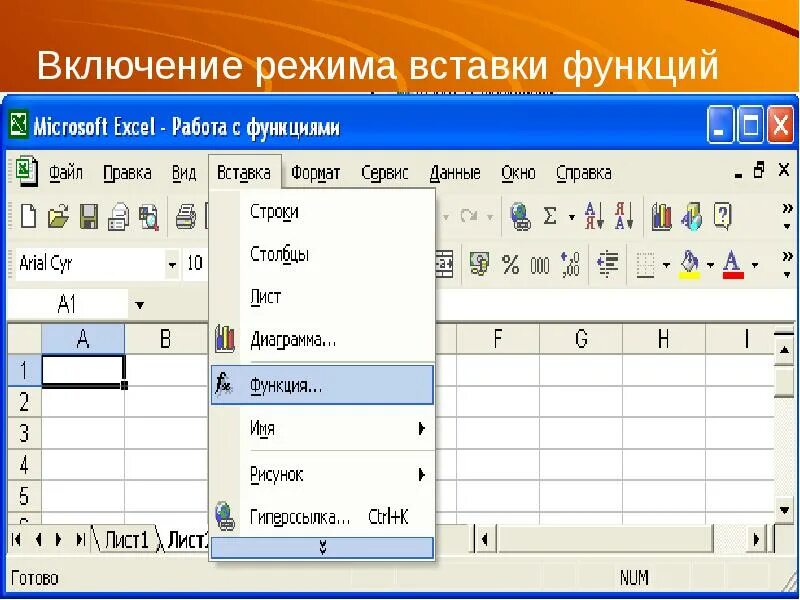Apply the thousands separator 000 icon
Viewport: 800px width, 600px height.
click(x=540, y=265)
